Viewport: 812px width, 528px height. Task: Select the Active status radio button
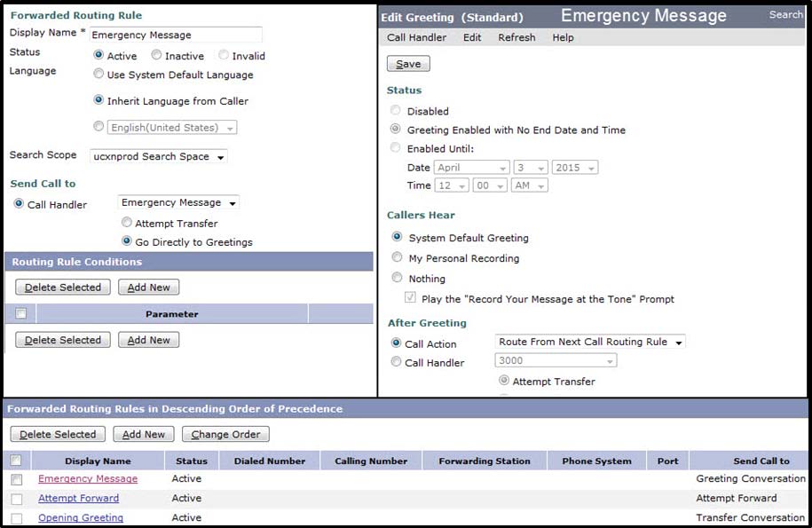coord(99,54)
